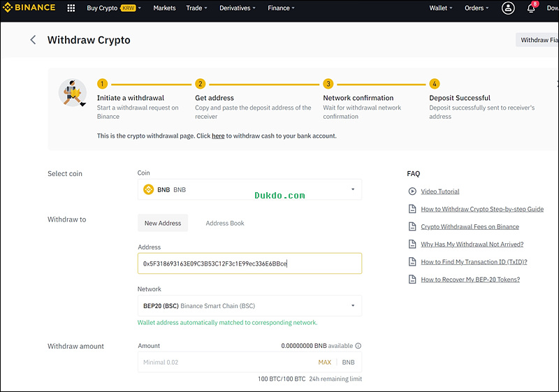559x392 pixels.
Task: Click the 'here' bank withdrawal link
Action: [x=218, y=136]
